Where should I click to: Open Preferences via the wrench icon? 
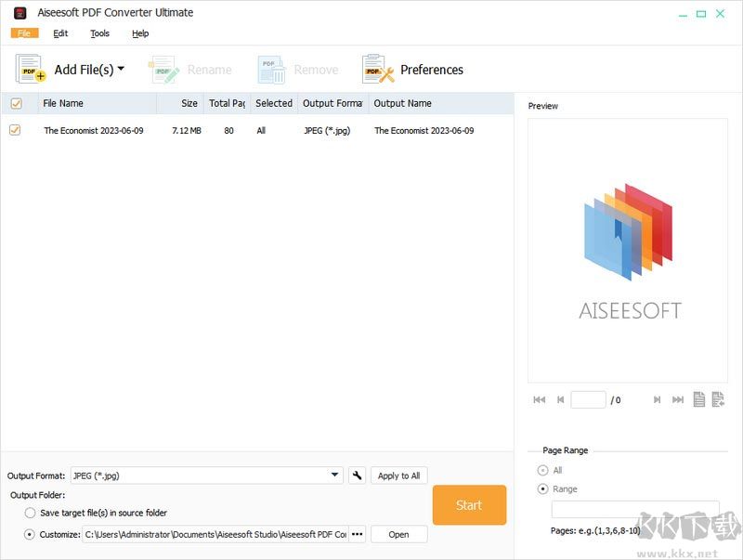tap(375, 69)
